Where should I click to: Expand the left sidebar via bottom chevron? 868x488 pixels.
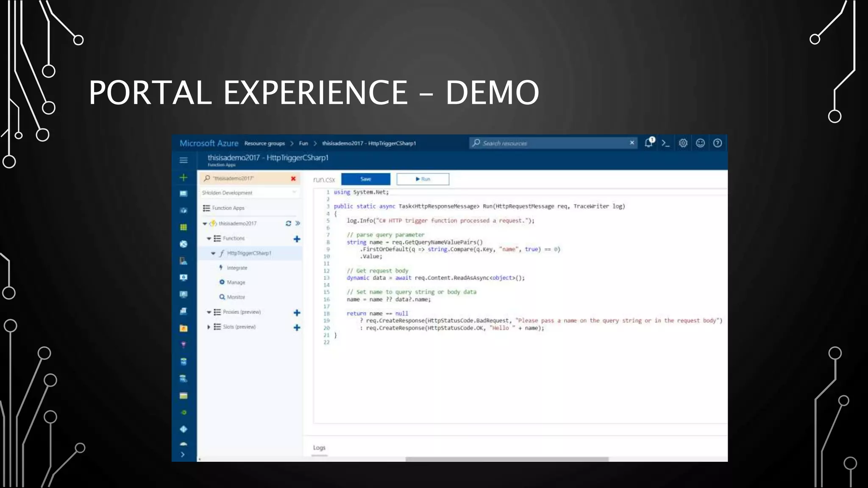(183, 455)
